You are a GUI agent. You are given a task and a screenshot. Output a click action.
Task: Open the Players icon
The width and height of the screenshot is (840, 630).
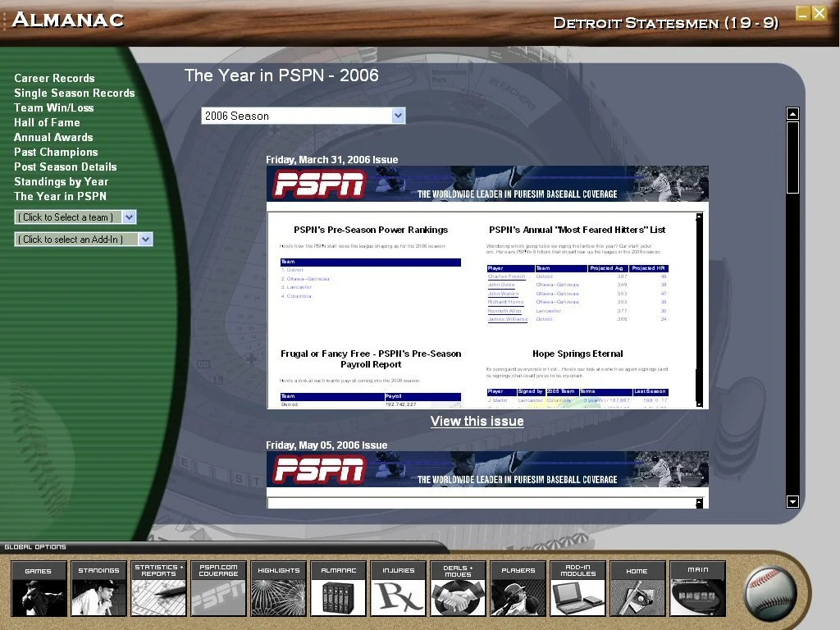(518, 588)
